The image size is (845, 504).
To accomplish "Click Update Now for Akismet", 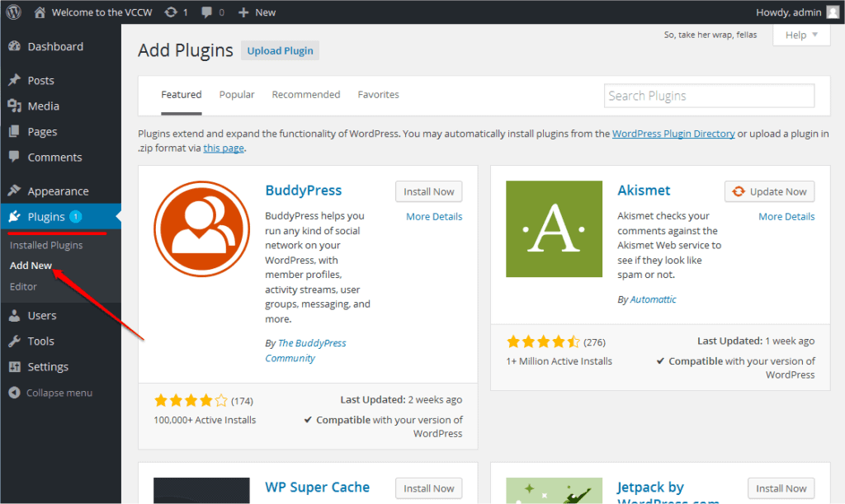I will [769, 191].
